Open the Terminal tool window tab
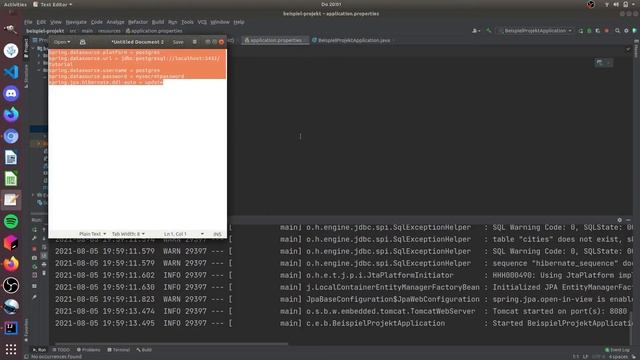This screenshot has height=360, width=640. pos(118,350)
